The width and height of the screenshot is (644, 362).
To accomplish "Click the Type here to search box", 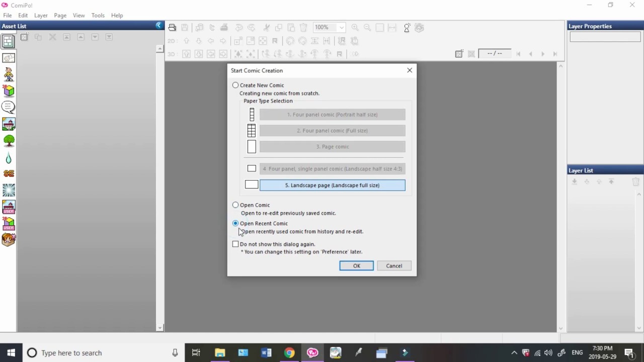I will [x=103, y=353].
